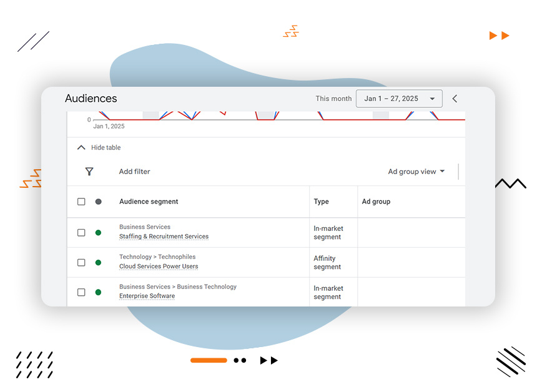Sort by Audience segment column header
Image resolution: width=537 pixels, height=392 pixels.
(x=149, y=202)
